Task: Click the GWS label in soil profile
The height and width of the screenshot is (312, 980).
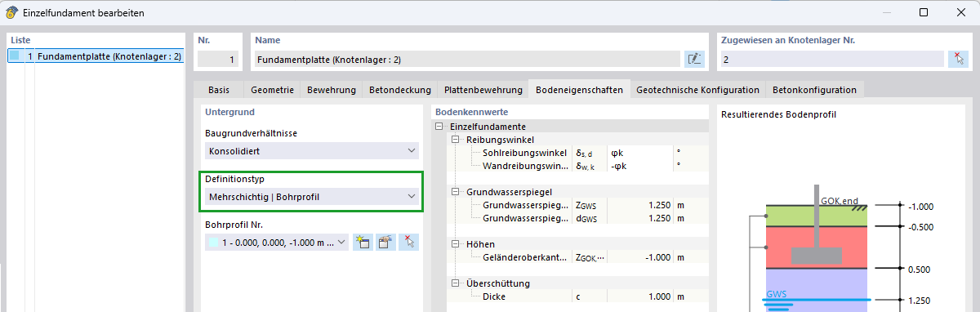Action: tap(776, 294)
